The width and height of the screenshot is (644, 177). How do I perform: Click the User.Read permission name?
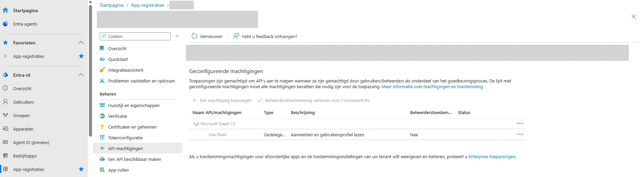click(217, 135)
